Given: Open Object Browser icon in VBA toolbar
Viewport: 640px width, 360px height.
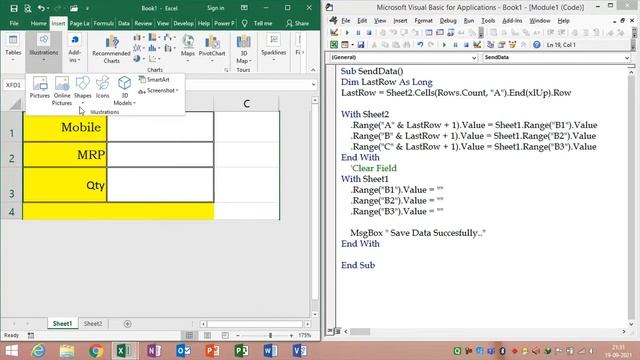Looking at the screenshot, I should [x=512, y=44].
